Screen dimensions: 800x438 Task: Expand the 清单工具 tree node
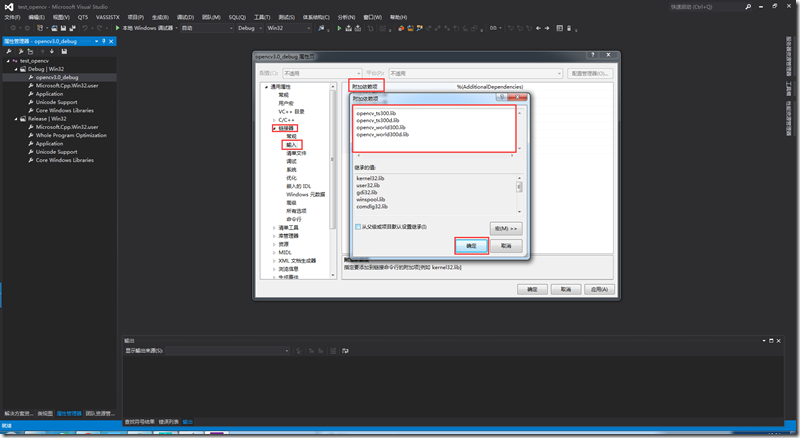[274, 228]
